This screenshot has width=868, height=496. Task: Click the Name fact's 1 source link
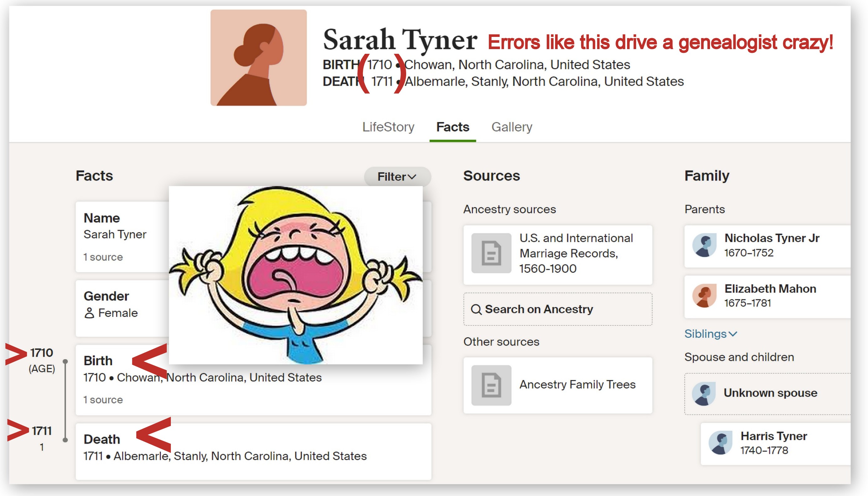tap(103, 257)
